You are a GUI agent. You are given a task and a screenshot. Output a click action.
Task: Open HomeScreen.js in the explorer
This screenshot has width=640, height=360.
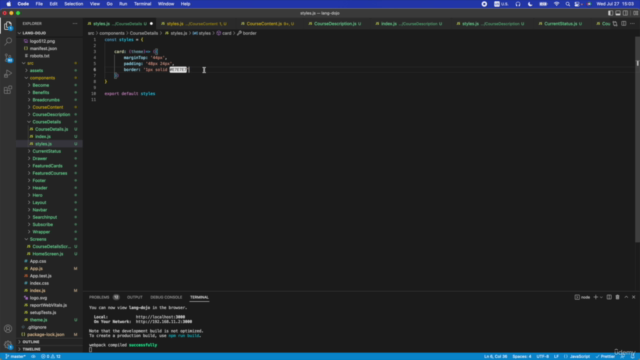click(49, 254)
